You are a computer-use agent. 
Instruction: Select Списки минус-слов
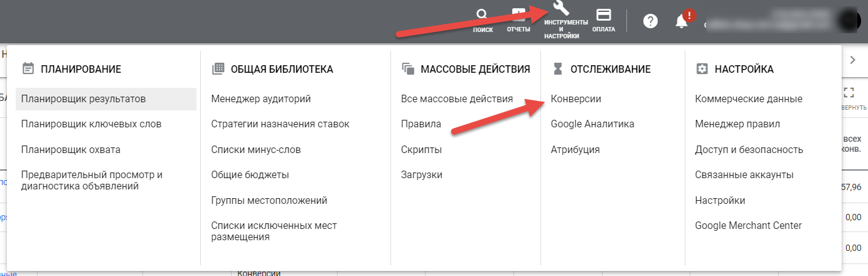(x=256, y=149)
